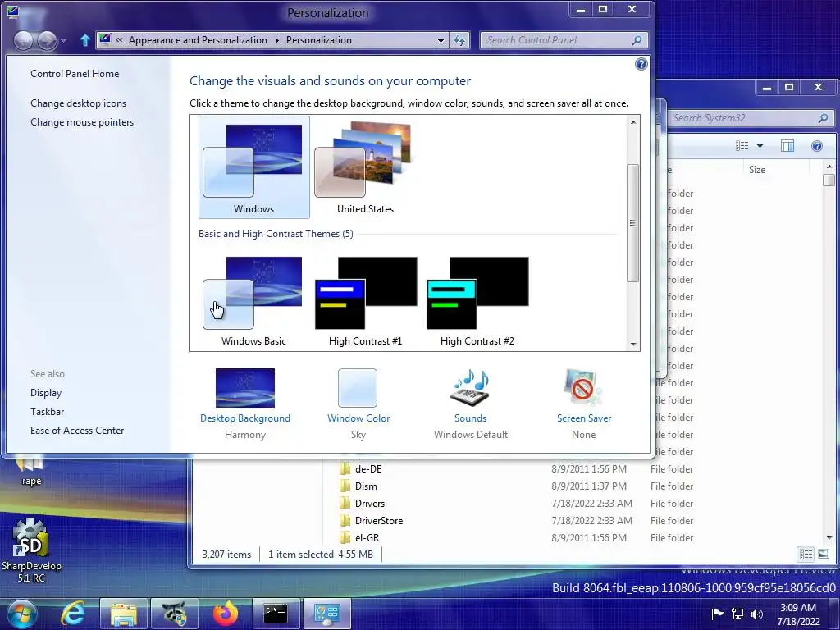Open the Desktop Background settings icon

point(244,388)
